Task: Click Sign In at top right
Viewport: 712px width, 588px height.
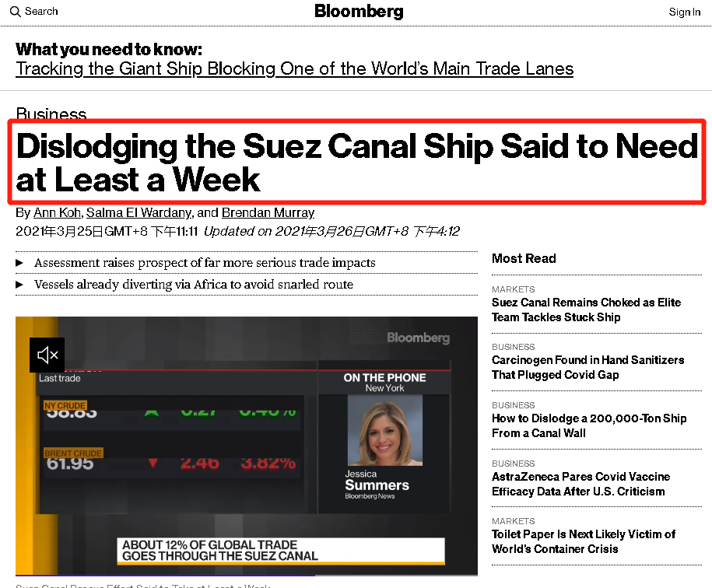Action: click(x=685, y=12)
